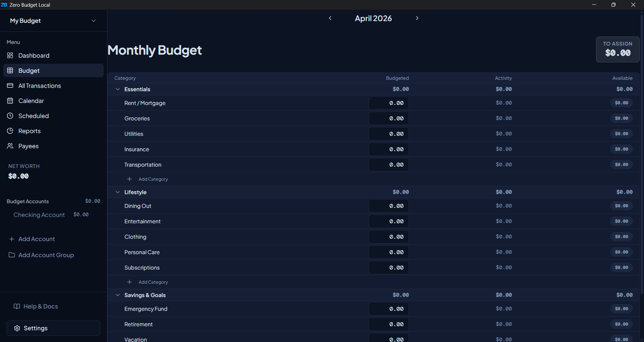Click the Groceries budgeted amount field
Image resolution: width=644 pixels, height=342 pixels.
point(388,118)
